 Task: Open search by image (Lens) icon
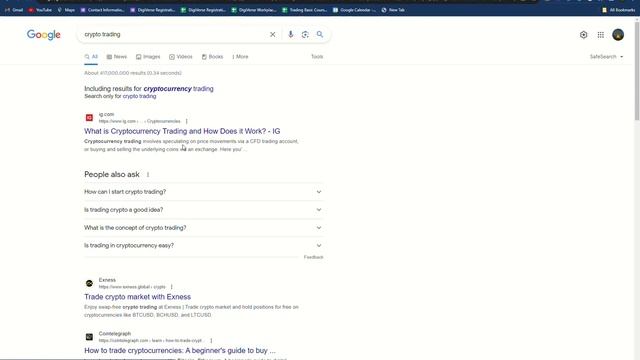tap(305, 35)
